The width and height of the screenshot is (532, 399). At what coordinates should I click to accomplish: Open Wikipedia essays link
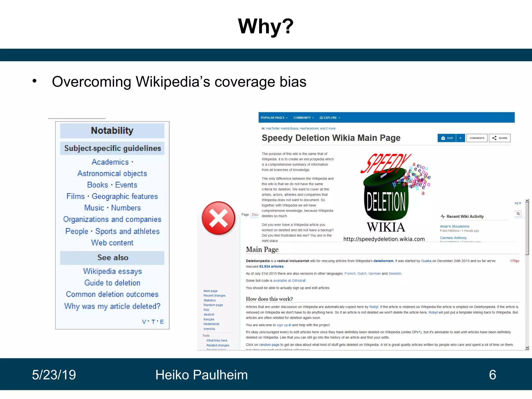tap(112, 271)
